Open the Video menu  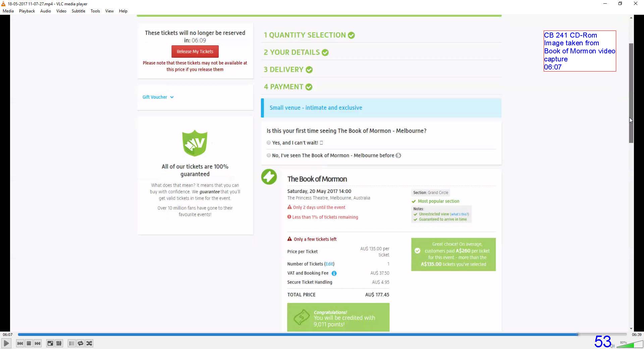point(61,11)
